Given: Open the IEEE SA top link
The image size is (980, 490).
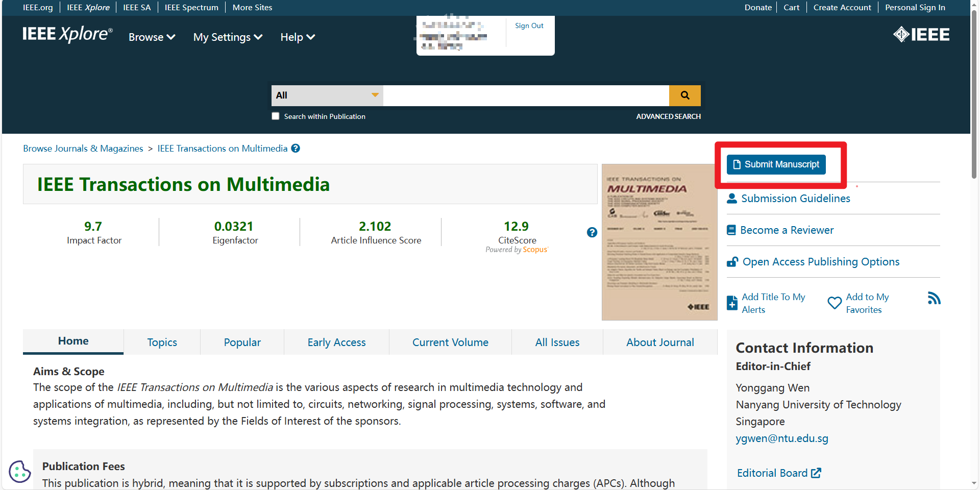Looking at the screenshot, I should click(137, 8).
